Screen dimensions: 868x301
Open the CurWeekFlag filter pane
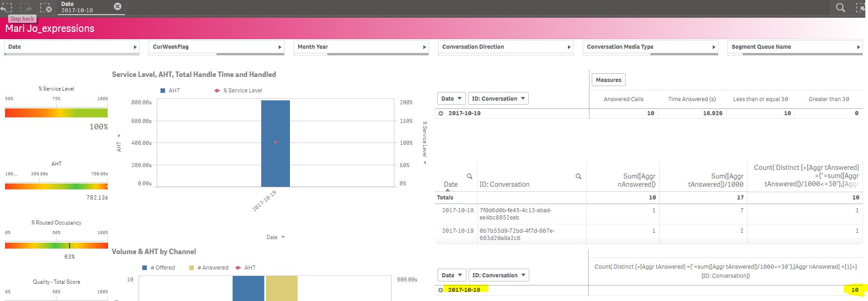tap(217, 47)
